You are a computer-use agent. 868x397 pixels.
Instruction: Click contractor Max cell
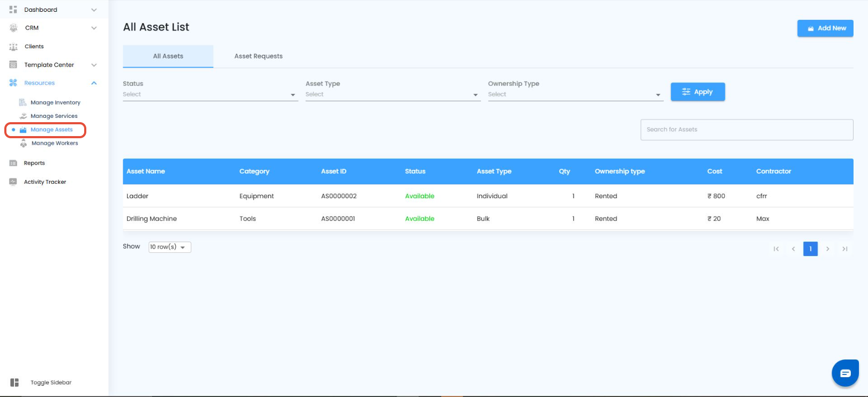[x=762, y=219]
